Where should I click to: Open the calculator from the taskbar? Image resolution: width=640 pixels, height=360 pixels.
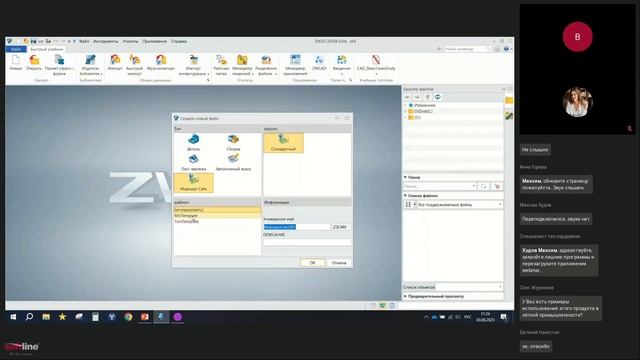(95, 317)
